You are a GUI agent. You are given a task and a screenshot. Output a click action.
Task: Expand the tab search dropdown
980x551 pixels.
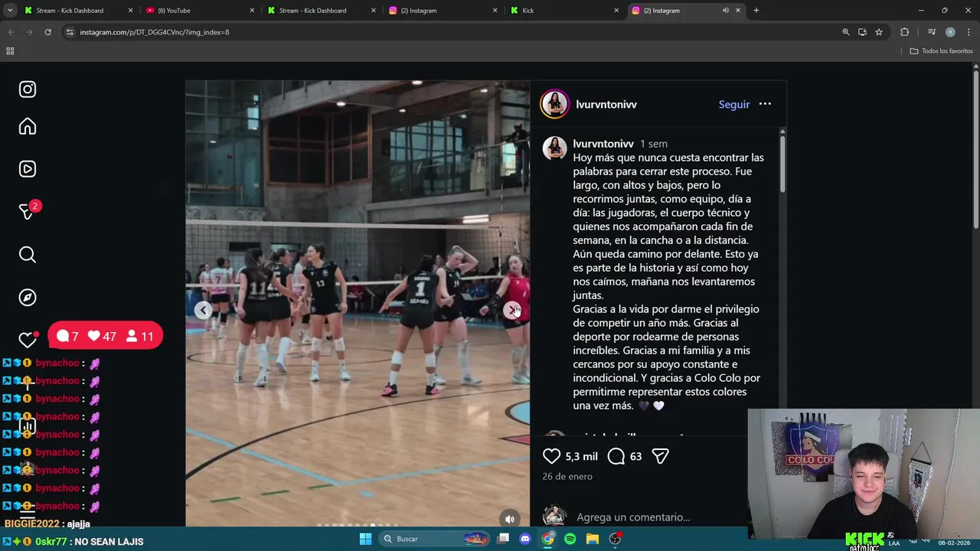click(x=10, y=11)
